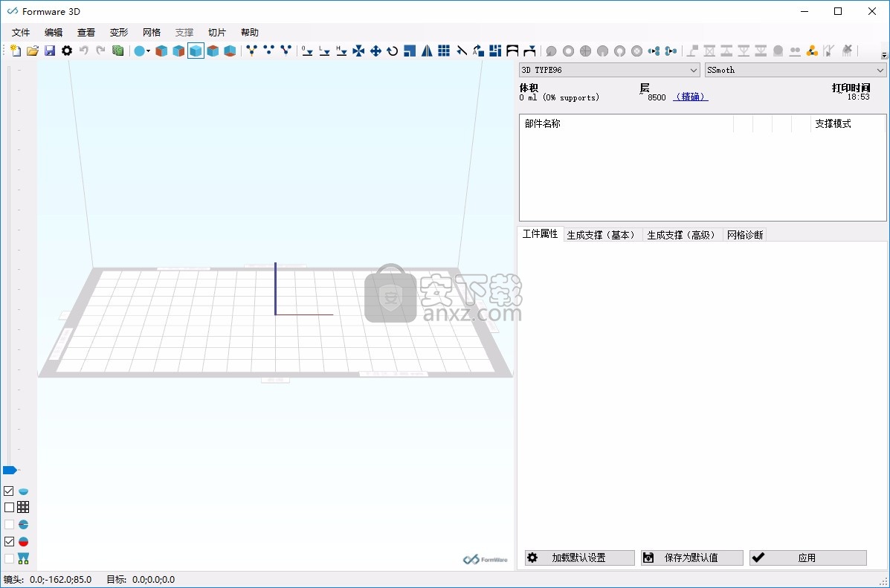Image resolution: width=890 pixels, height=588 pixels.
Task: Open the 切片 menu
Action: point(217,33)
